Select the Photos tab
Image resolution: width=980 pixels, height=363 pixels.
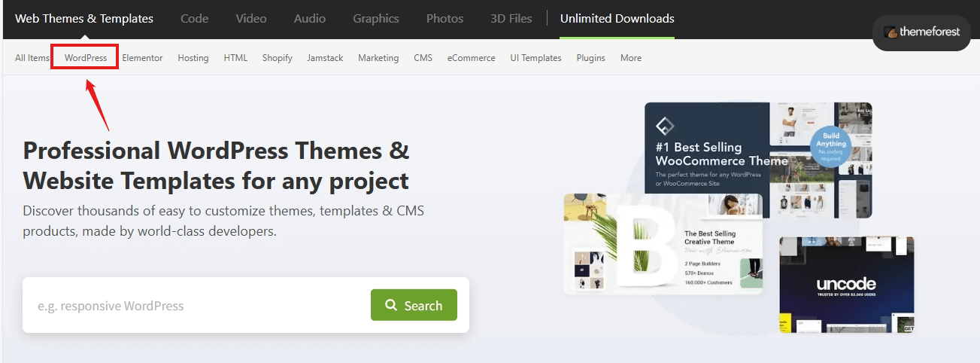(x=444, y=18)
